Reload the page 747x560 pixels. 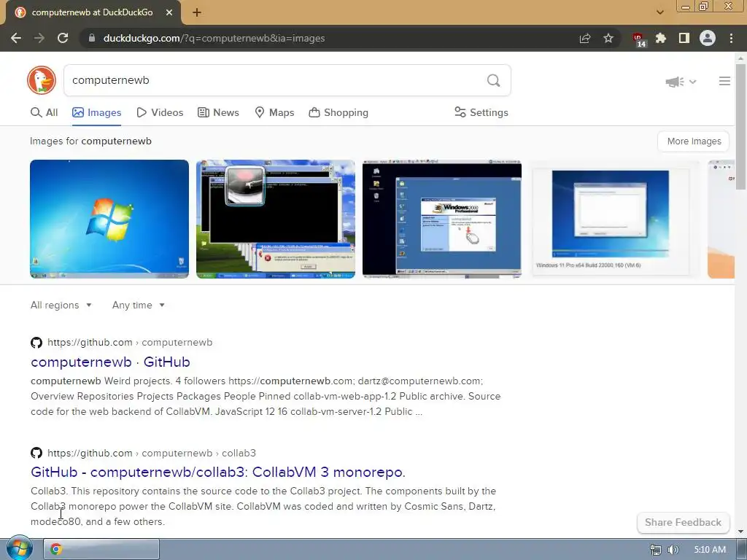pos(63,38)
